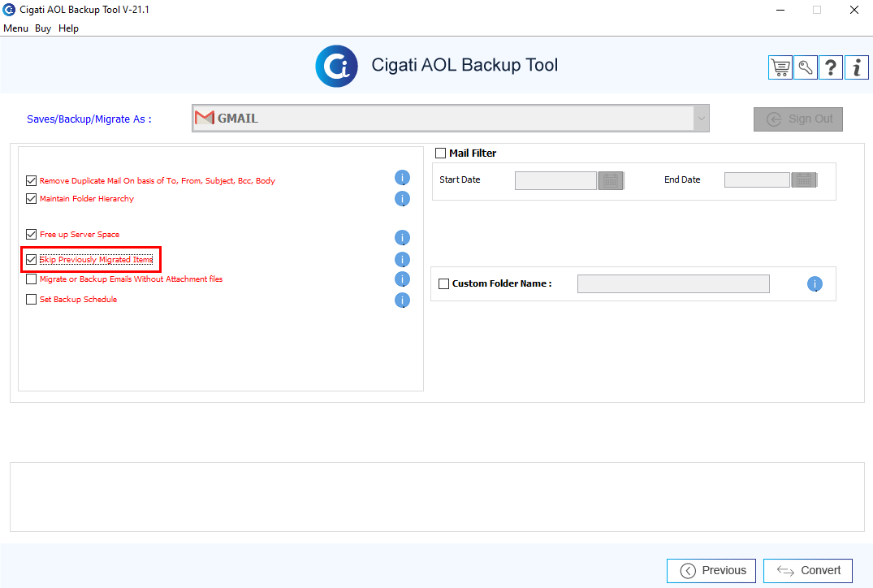
Task: Open the Menu menu
Action: (15, 28)
